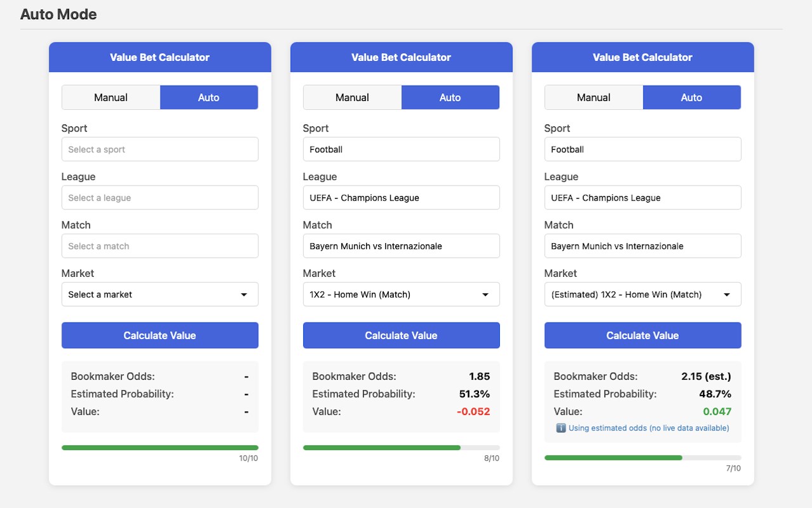This screenshot has height=508, width=812.
Task: Switch middle calculator to Manual mode
Action: [x=352, y=97]
